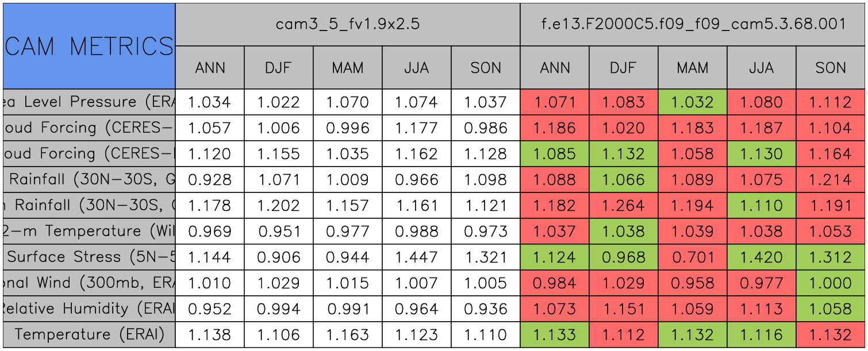
Task: Click the red cell showing 1.214
Action: (831, 179)
